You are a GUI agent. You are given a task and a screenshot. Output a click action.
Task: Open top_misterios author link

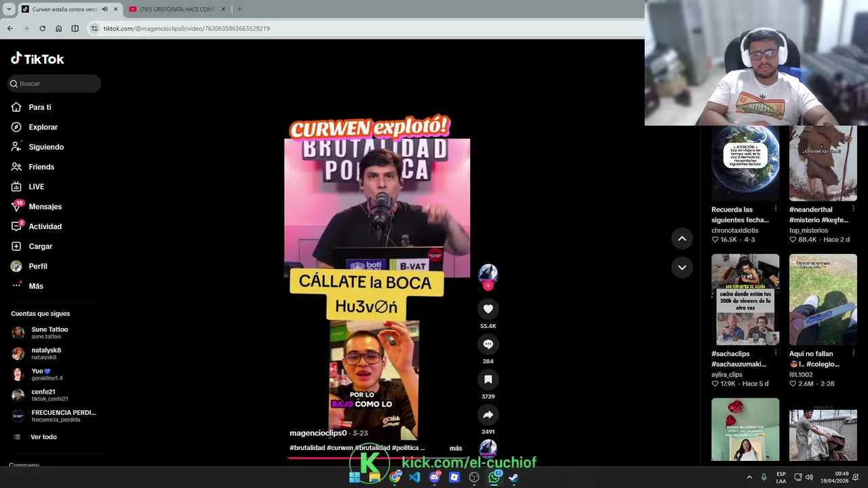click(808, 230)
